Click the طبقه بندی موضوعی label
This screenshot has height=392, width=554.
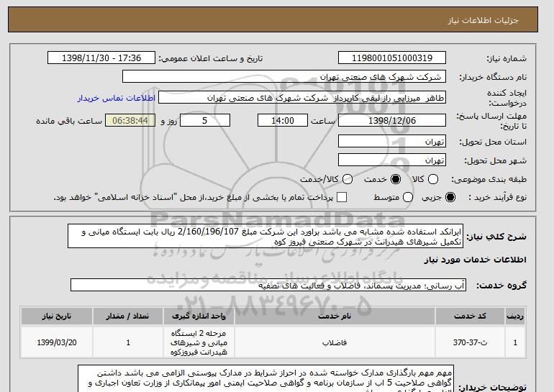tap(489, 179)
